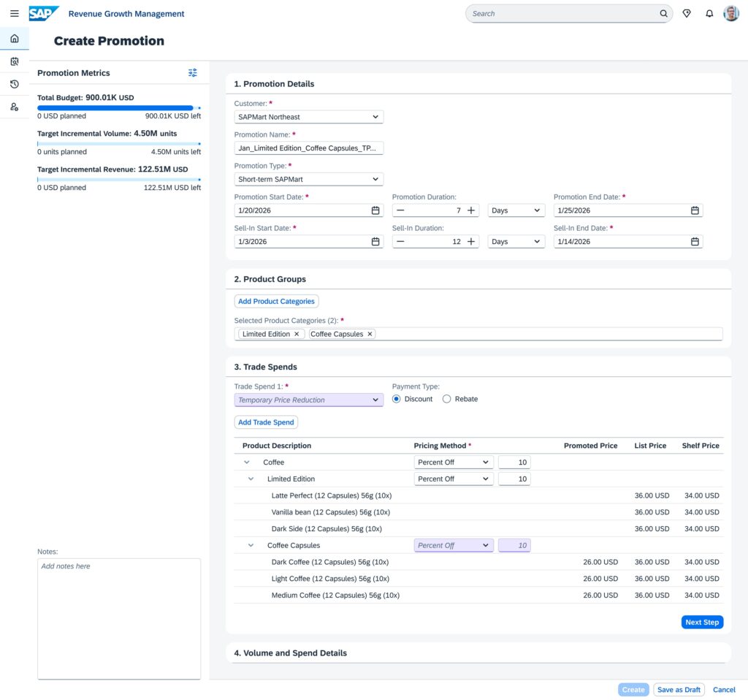Open Promotion Duration unit Days dropdown

tap(516, 210)
